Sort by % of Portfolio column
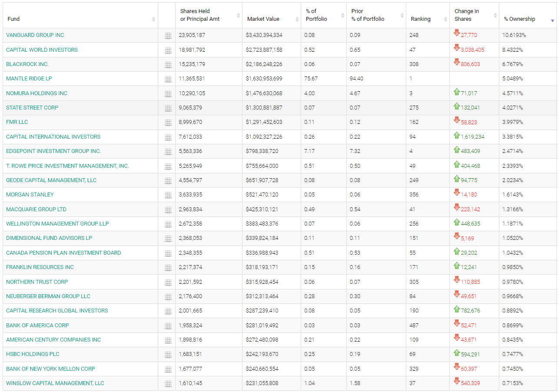The image size is (558, 392). [x=324, y=15]
